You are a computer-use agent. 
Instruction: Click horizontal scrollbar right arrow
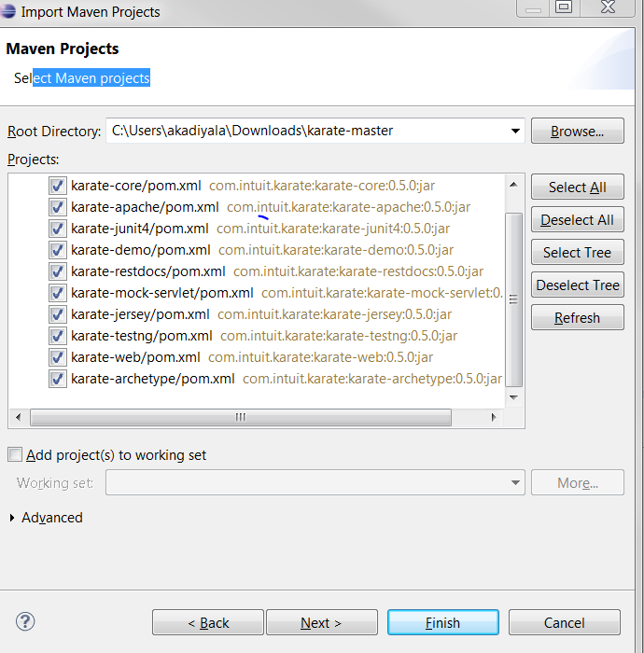pos(494,417)
